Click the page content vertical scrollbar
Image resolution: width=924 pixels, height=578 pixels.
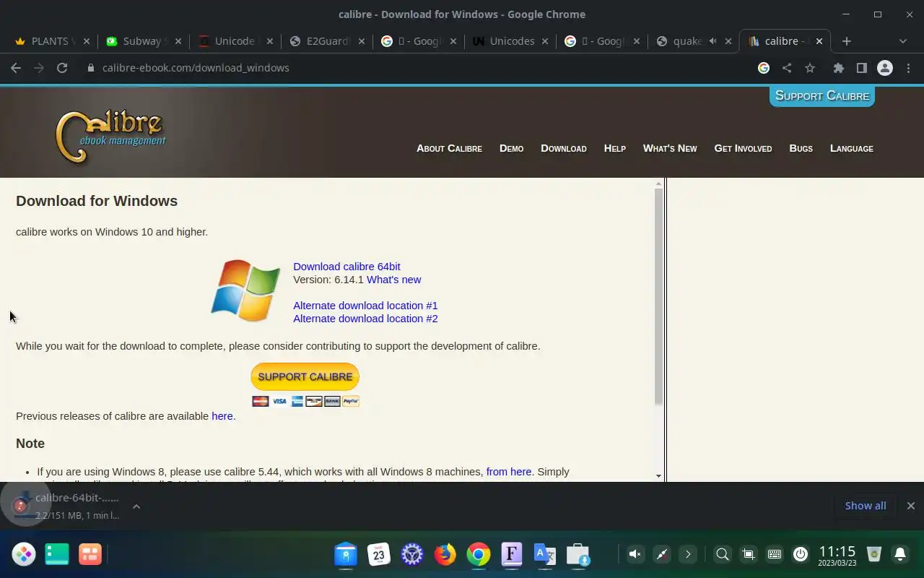click(658, 296)
